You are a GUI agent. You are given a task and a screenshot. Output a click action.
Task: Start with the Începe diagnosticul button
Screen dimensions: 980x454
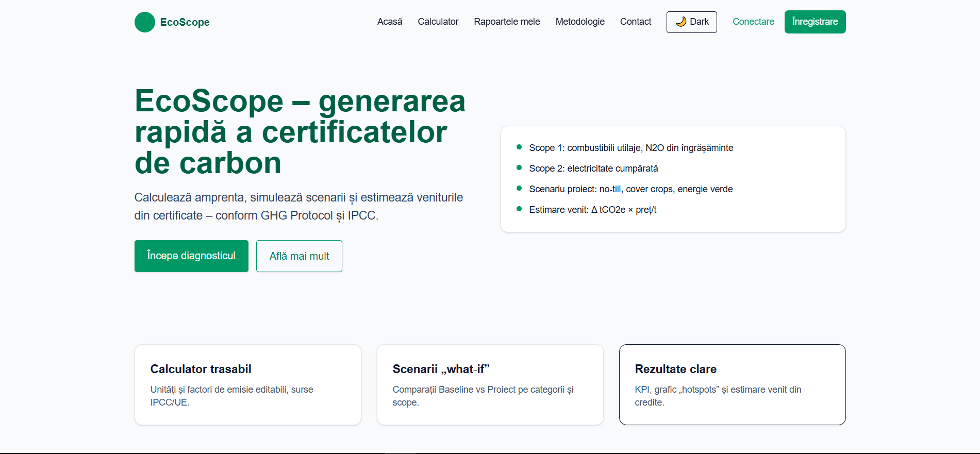(191, 256)
